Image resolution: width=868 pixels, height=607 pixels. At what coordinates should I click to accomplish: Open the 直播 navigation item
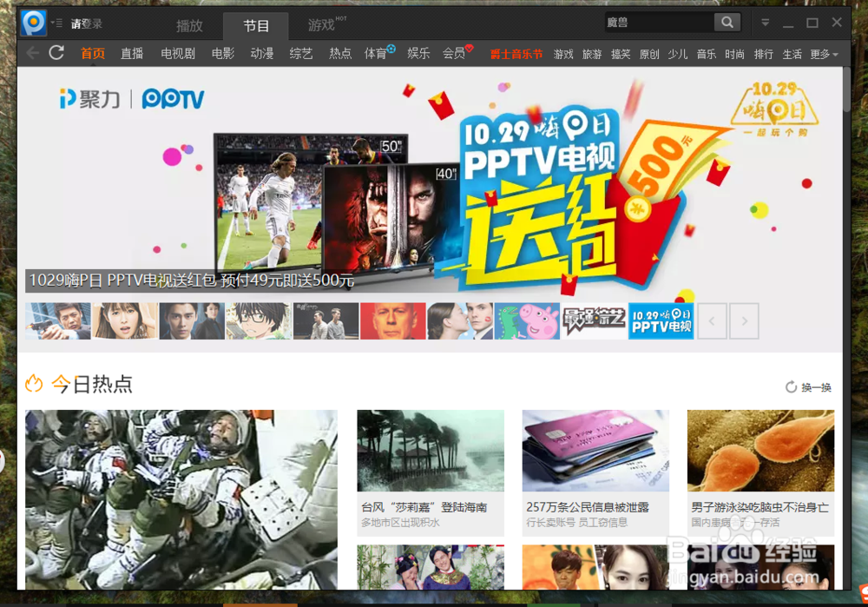[132, 54]
